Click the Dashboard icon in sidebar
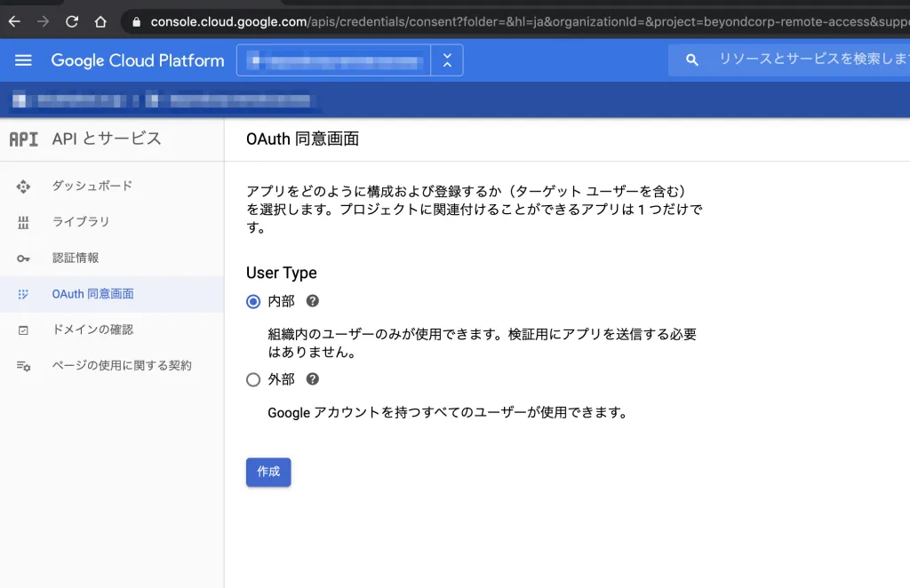 [x=24, y=187]
